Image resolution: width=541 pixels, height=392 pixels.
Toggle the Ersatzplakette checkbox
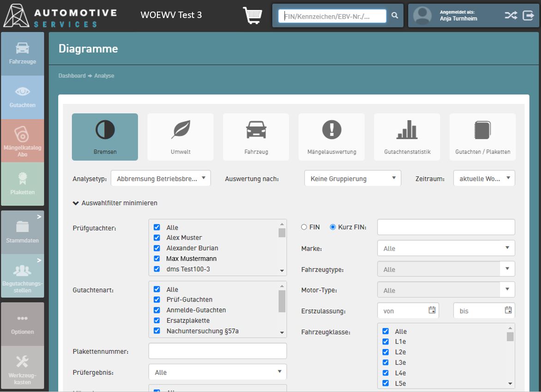(x=157, y=320)
